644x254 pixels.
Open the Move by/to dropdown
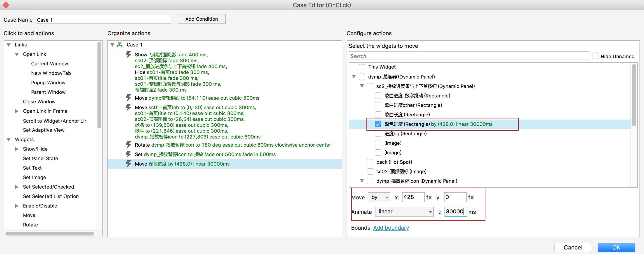point(379,197)
